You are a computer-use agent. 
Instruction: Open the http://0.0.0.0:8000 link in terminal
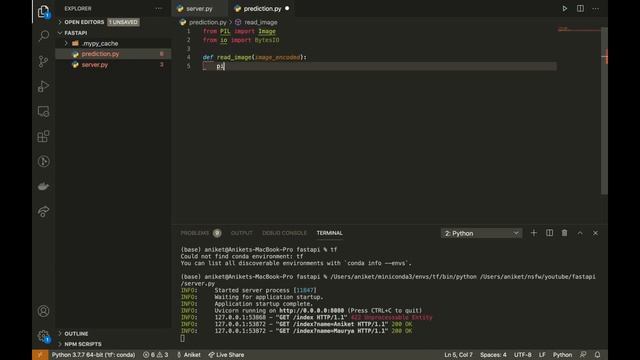point(311,311)
